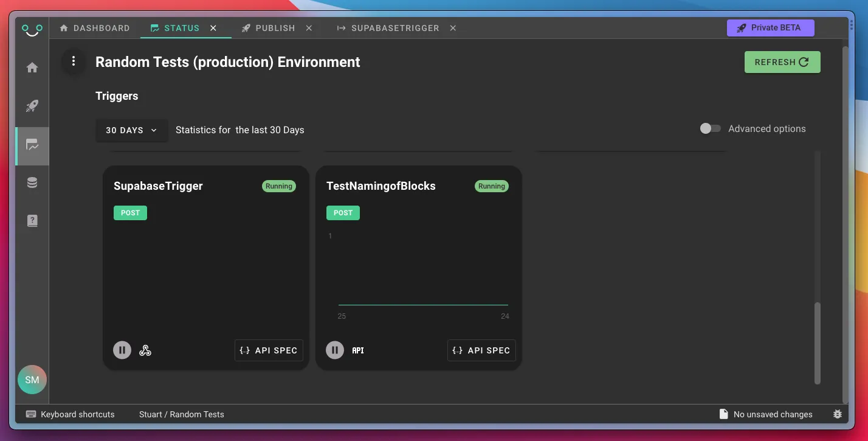Pause the SupabaseTrigger trigger
The width and height of the screenshot is (868, 441).
click(x=122, y=350)
